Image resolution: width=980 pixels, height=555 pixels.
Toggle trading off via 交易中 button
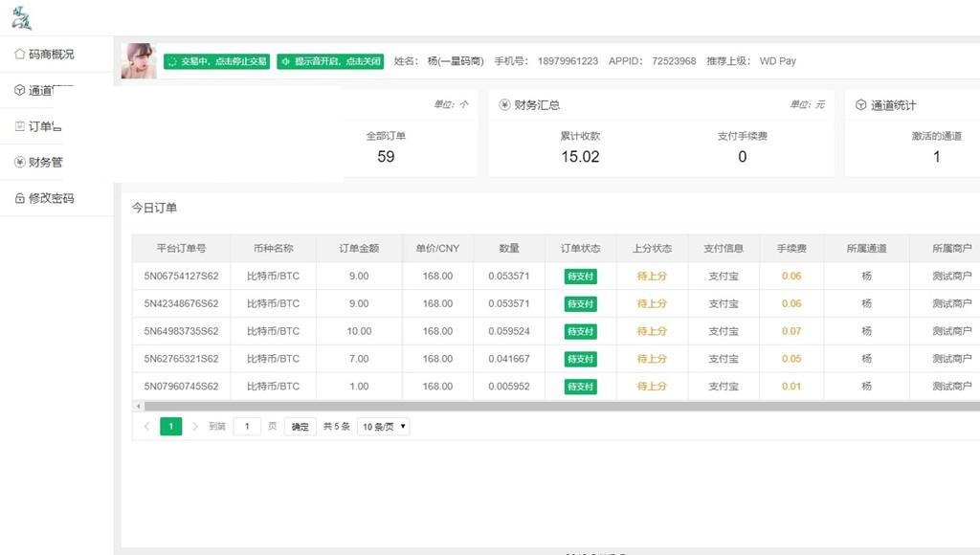click(x=216, y=61)
